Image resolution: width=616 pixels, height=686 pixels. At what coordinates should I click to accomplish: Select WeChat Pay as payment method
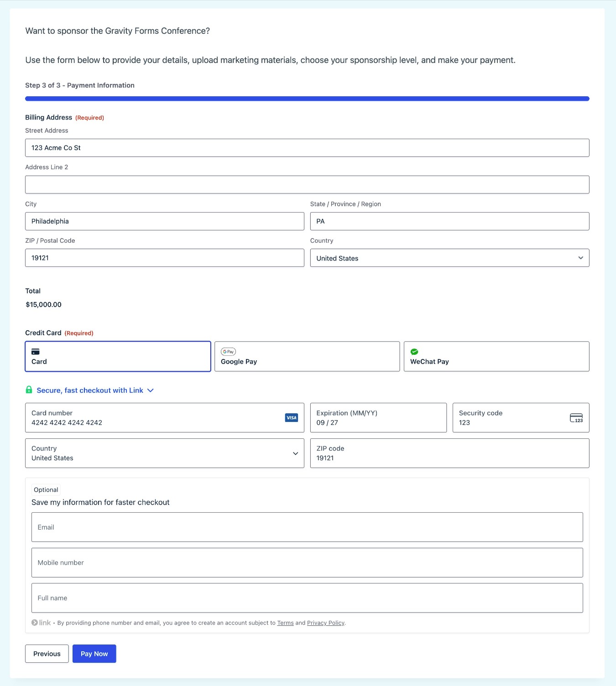[x=496, y=356]
